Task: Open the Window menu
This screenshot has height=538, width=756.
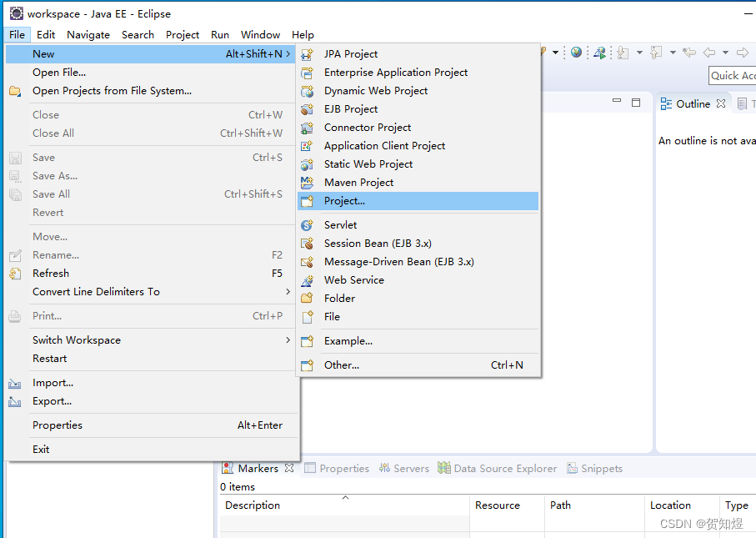Action: pyautogui.click(x=260, y=35)
